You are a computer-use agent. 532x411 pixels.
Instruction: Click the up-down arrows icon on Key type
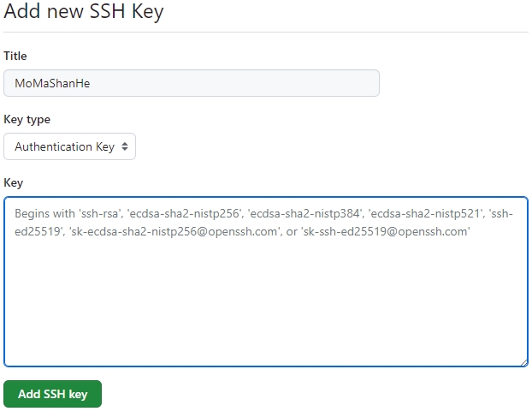click(x=125, y=146)
